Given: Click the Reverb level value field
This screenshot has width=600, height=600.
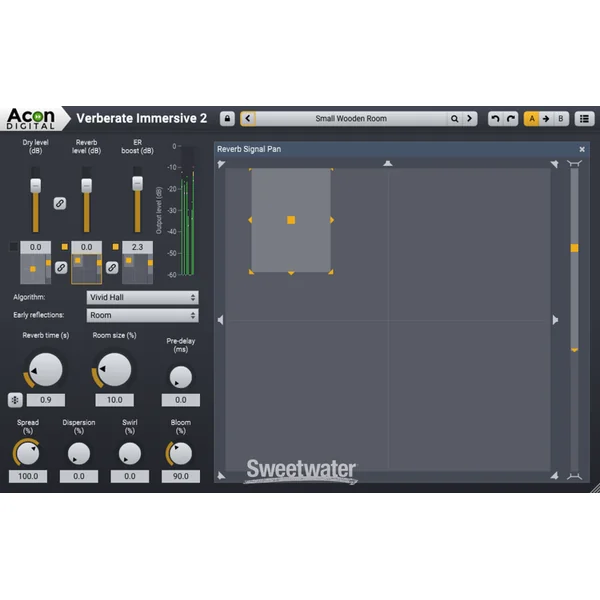Looking at the screenshot, I should pyautogui.click(x=86, y=247).
